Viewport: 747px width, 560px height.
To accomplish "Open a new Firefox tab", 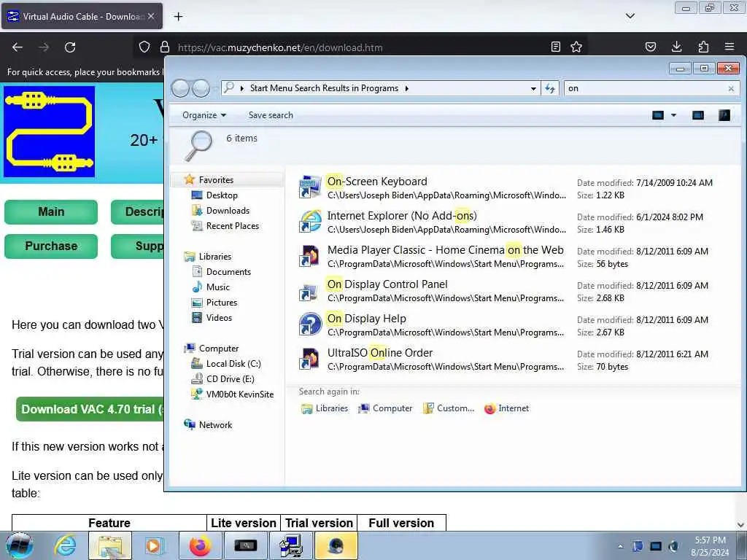I will click(x=178, y=17).
